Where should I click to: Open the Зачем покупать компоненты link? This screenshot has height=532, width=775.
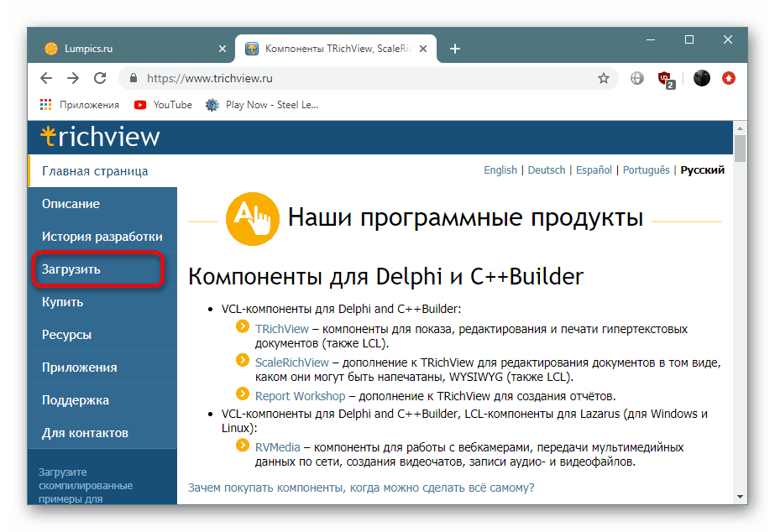point(361,488)
